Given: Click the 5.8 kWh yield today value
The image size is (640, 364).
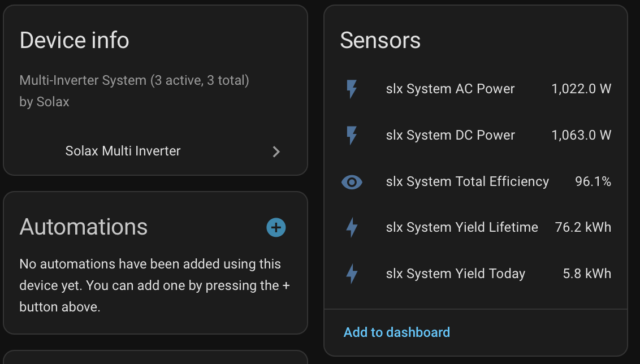Looking at the screenshot, I should pos(587,274).
